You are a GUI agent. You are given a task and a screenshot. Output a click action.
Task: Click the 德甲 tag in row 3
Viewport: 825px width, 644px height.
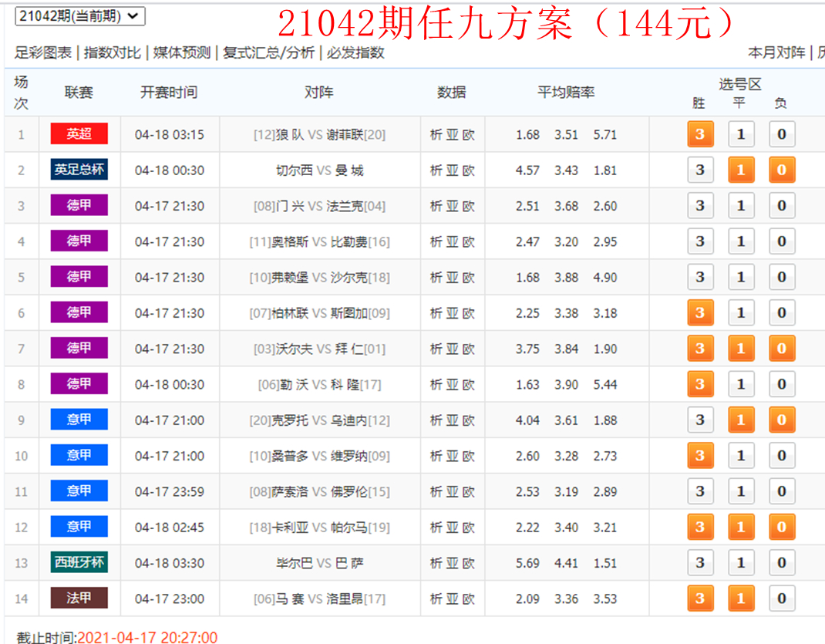click(x=79, y=205)
